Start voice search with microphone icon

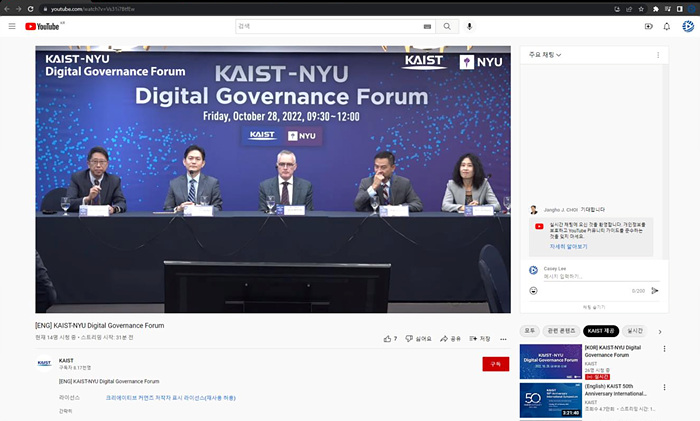tap(469, 26)
